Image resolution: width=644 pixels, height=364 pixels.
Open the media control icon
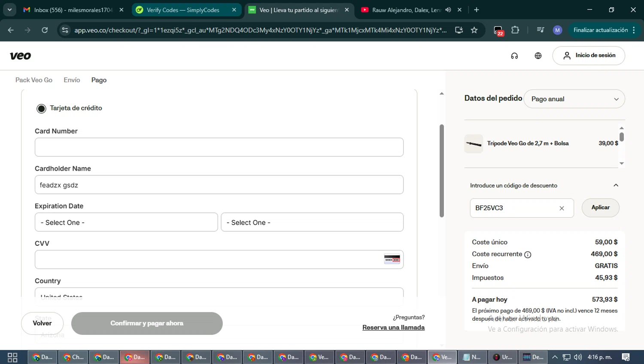click(541, 30)
